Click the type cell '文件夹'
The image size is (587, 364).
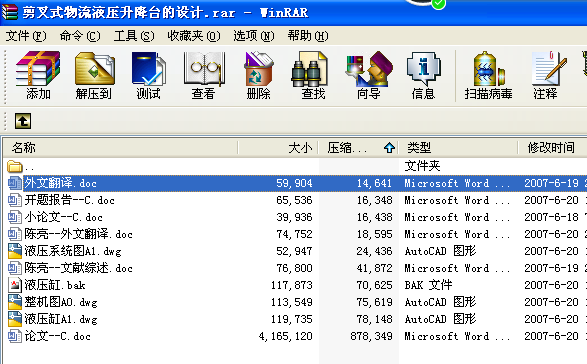coord(422,166)
